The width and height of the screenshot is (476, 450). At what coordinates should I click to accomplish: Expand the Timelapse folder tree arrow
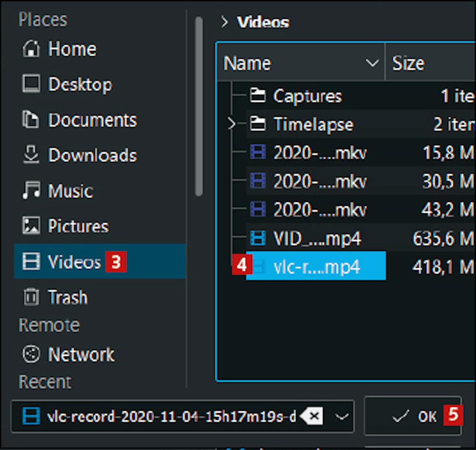click(232, 124)
